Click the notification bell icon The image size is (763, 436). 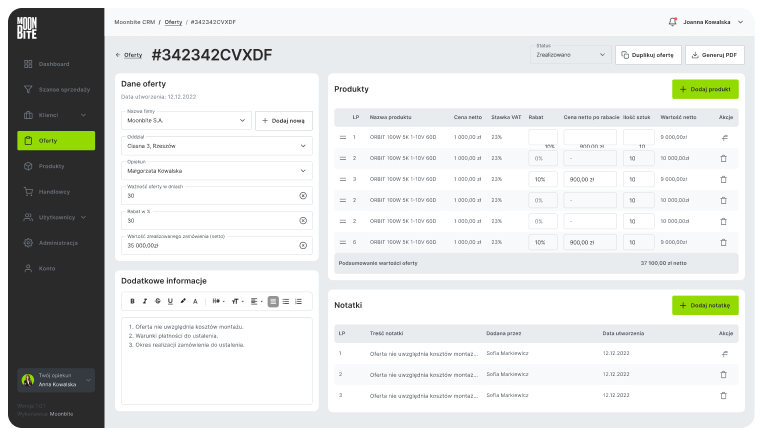(672, 21)
